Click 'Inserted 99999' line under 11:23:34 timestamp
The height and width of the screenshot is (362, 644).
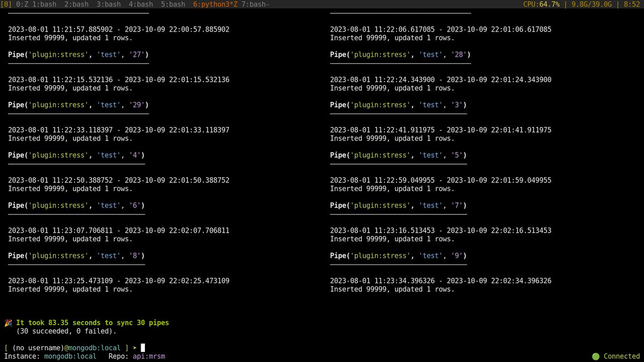click(x=392, y=289)
